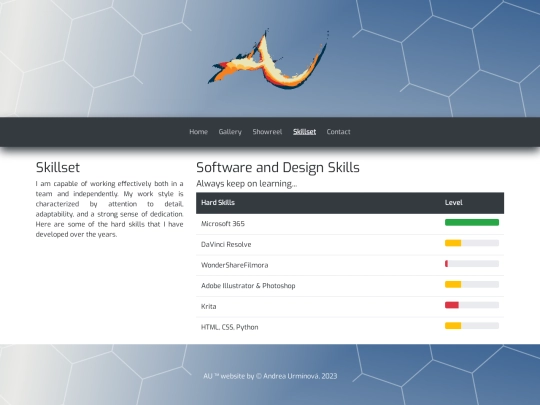
Task: Open the Showreel page
Action: coord(267,132)
